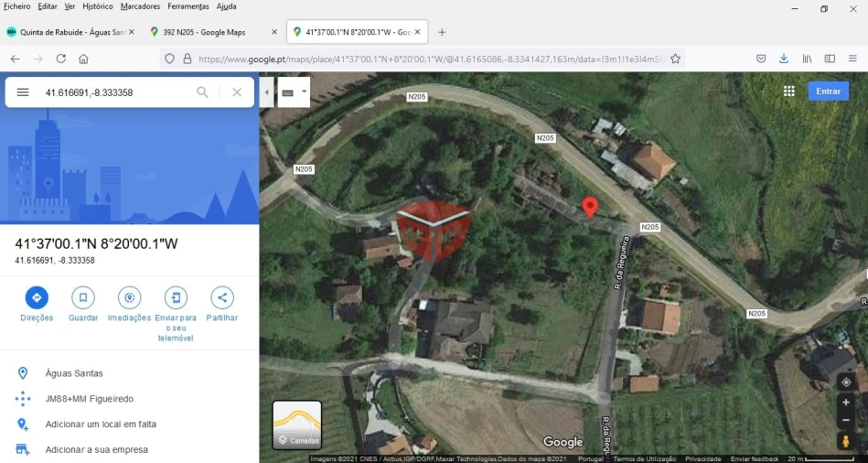Click Adicionar um local em falta
Screen dimensions: 868x463
[101, 425]
